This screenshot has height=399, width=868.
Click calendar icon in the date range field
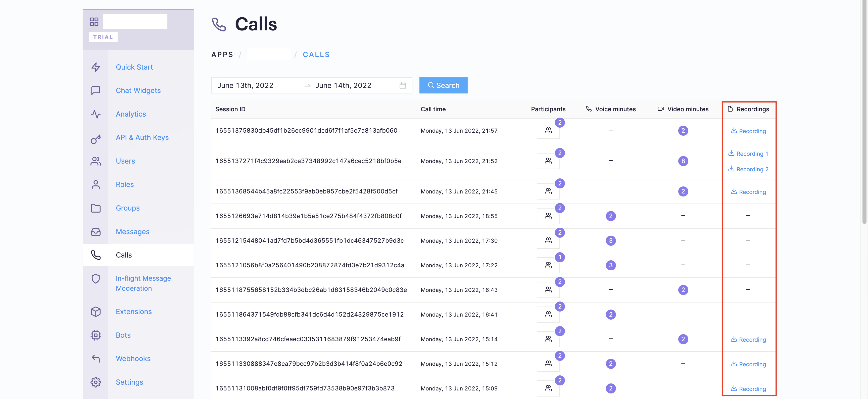[402, 86]
